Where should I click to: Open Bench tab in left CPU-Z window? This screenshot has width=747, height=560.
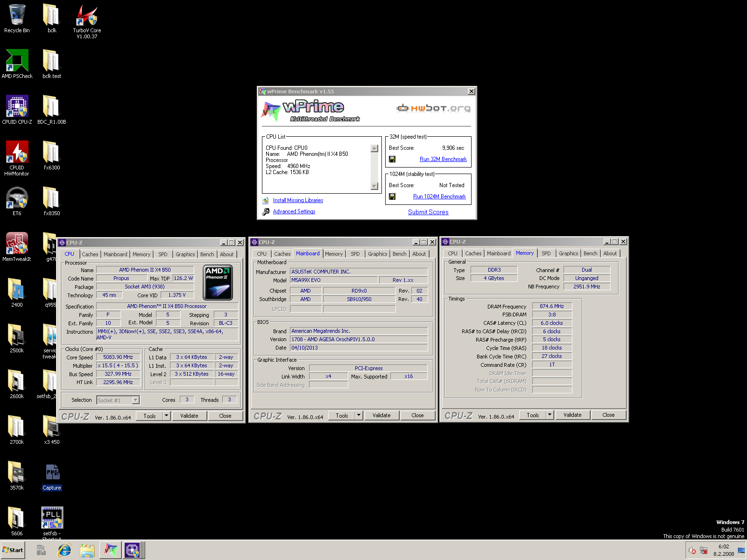(207, 254)
